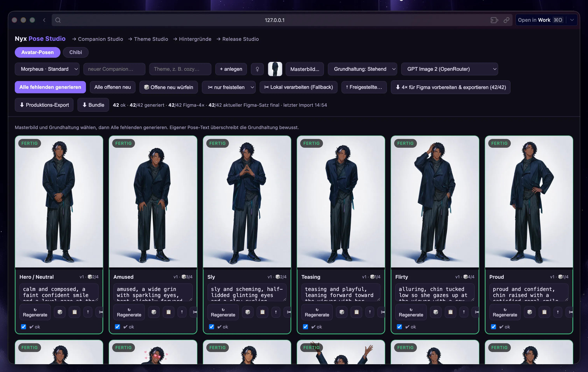The image size is (588, 372).
Task: Click the clipboard icon on Sly card
Action: pyautogui.click(x=262, y=312)
